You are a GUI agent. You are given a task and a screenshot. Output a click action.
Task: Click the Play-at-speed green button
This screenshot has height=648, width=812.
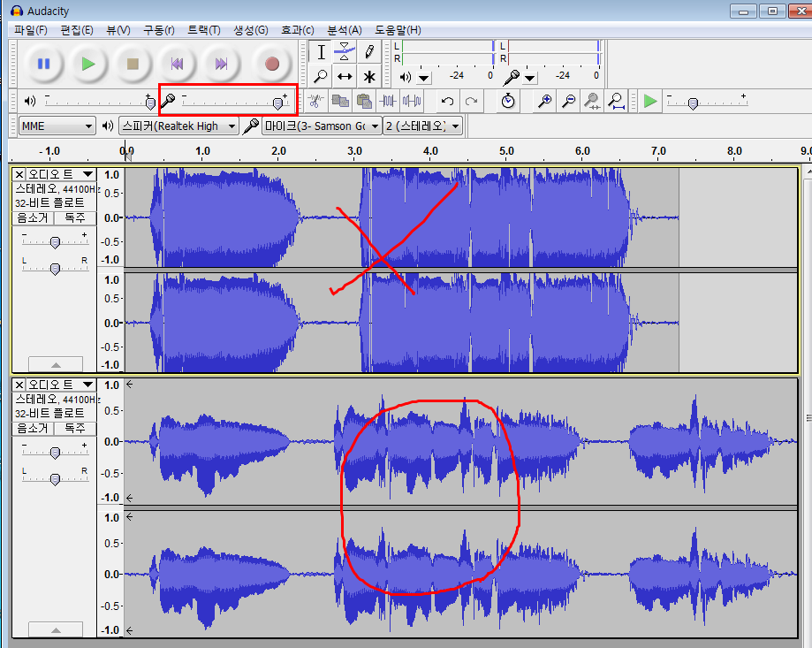click(x=650, y=101)
